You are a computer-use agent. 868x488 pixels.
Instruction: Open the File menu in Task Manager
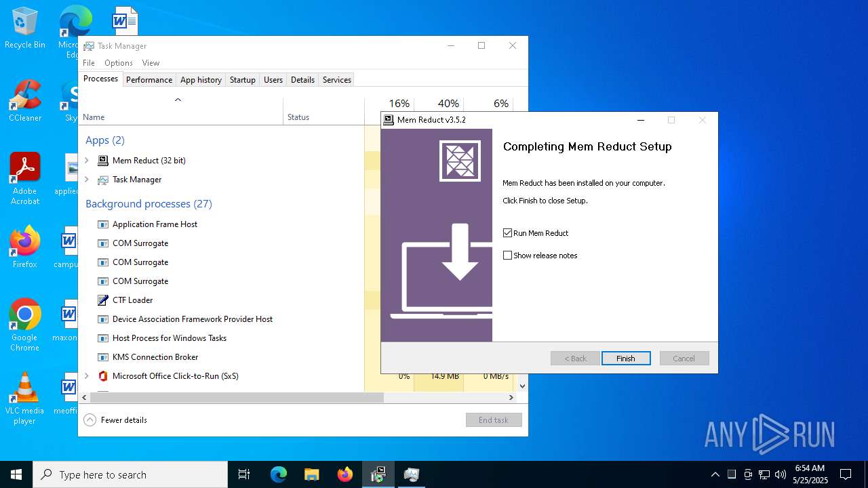click(89, 63)
